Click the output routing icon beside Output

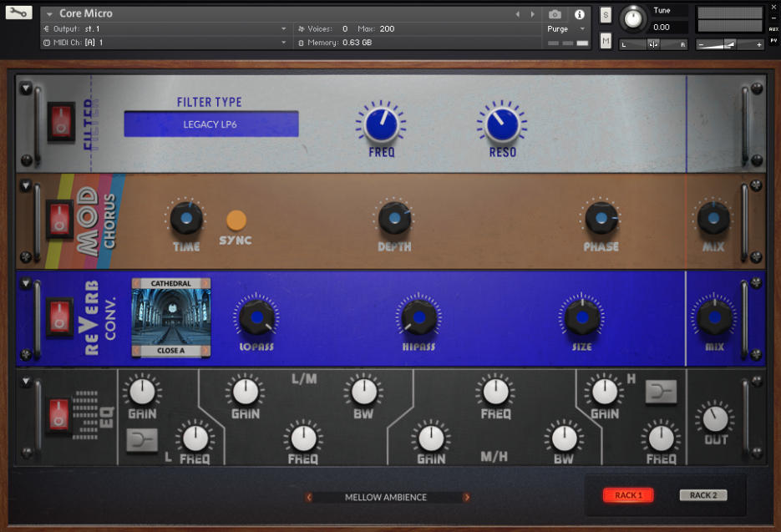(x=48, y=28)
